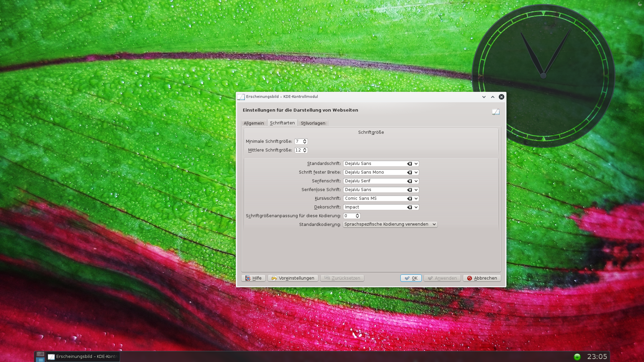Click the window icon in the title bar
Image resolution: width=644 pixels, height=362 pixels.
pyautogui.click(x=241, y=97)
